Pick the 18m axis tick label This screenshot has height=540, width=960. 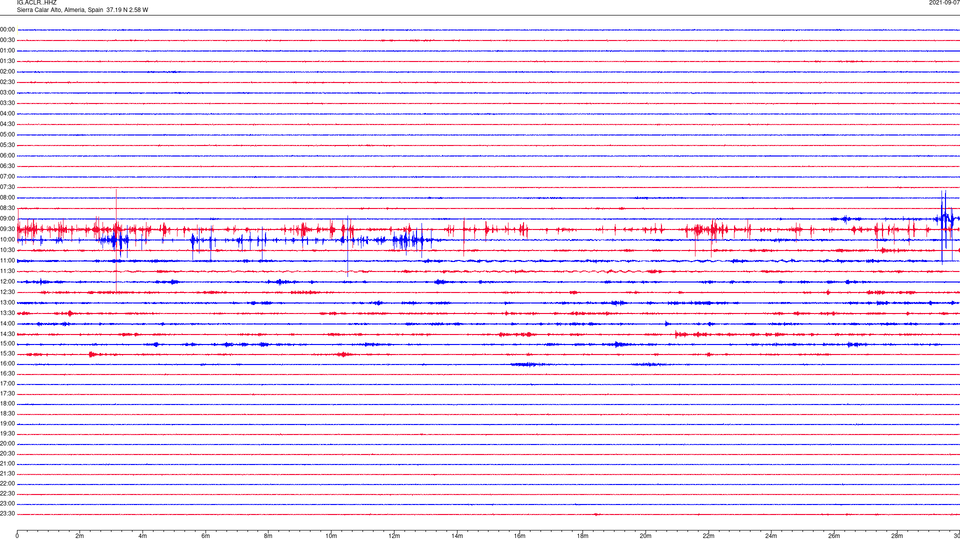(582, 536)
